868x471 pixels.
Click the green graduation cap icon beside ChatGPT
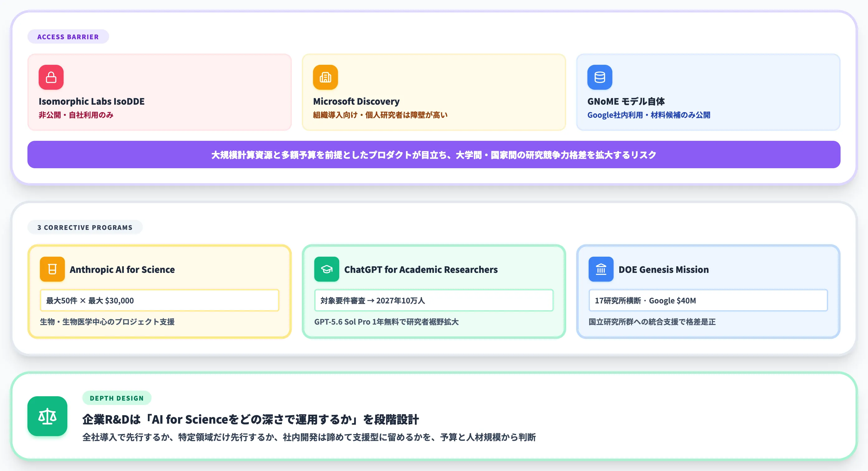click(x=326, y=269)
